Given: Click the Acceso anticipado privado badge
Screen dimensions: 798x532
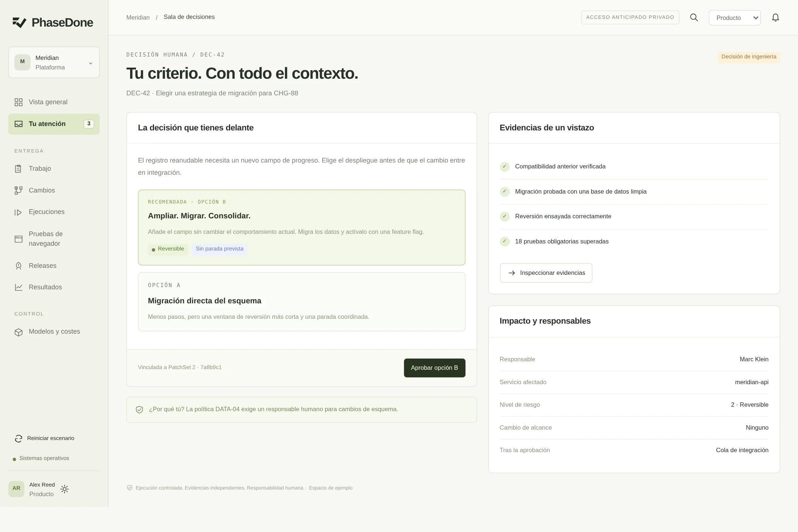Looking at the screenshot, I should (x=630, y=17).
